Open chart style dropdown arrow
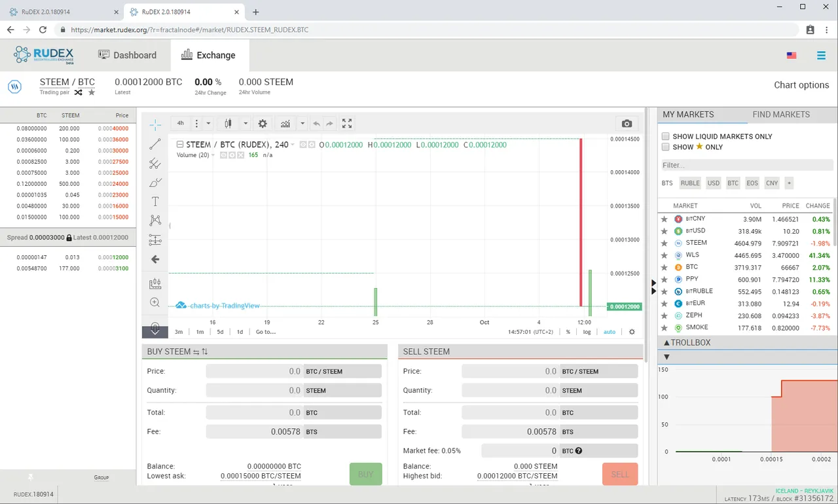This screenshot has height=504, width=838. (x=246, y=123)
